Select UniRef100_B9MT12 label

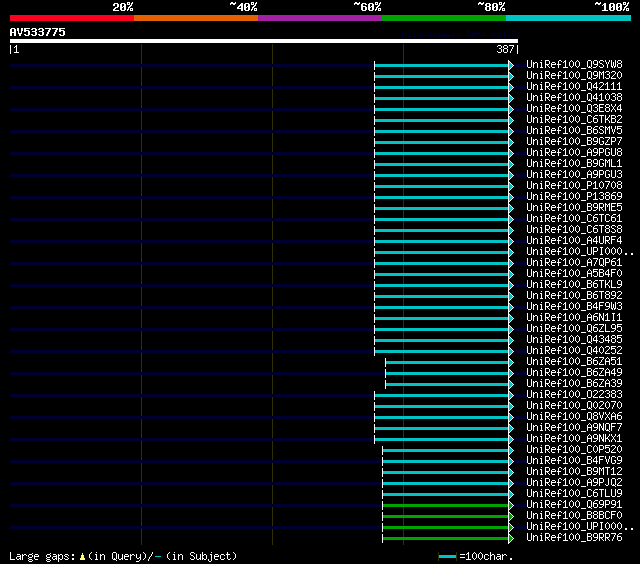(574, 472)
